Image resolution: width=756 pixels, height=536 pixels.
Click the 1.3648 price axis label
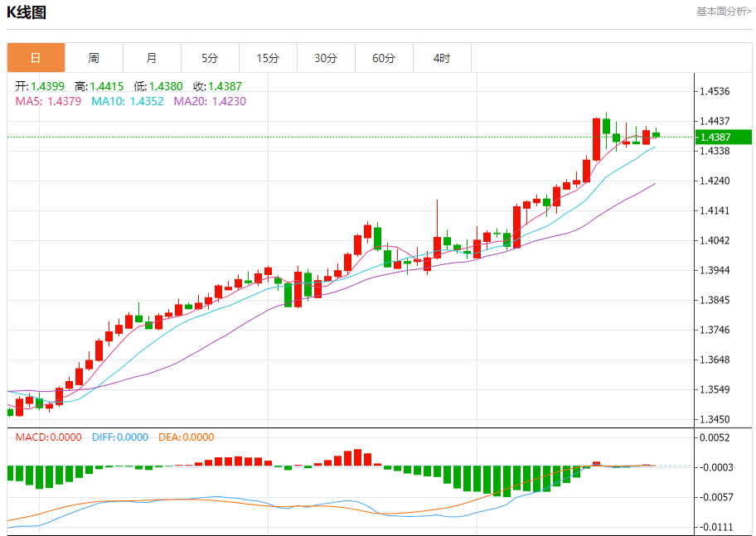715,360
